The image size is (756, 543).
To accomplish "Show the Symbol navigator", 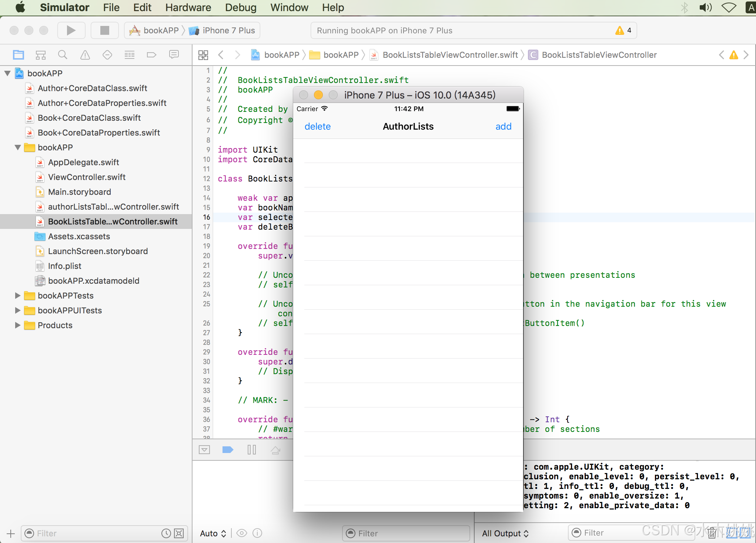I will pyautogui.click(x=41, y=55).
